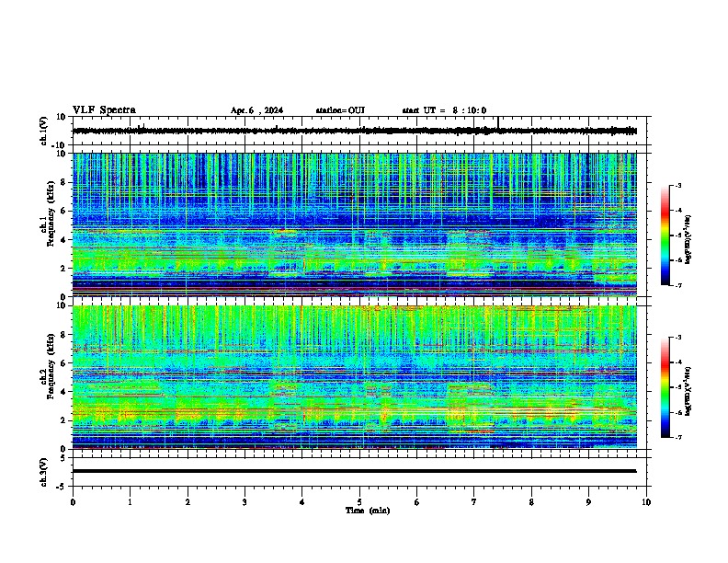Click the 'start UT = 8 :10: 0' text
The height and width of the screenshot is (563, 728).
tap(444, 110)
